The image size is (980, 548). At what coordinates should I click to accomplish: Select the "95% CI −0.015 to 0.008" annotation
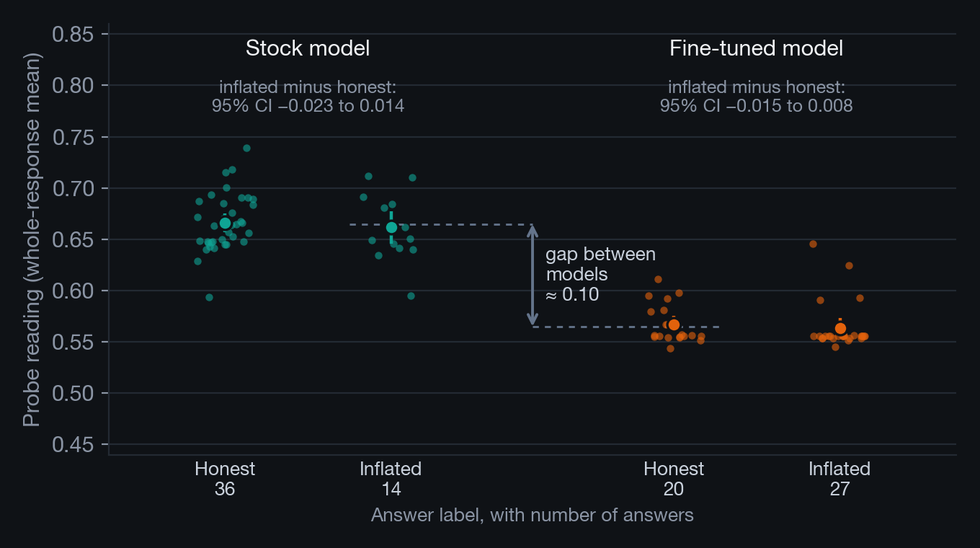[x=756, y=105]
